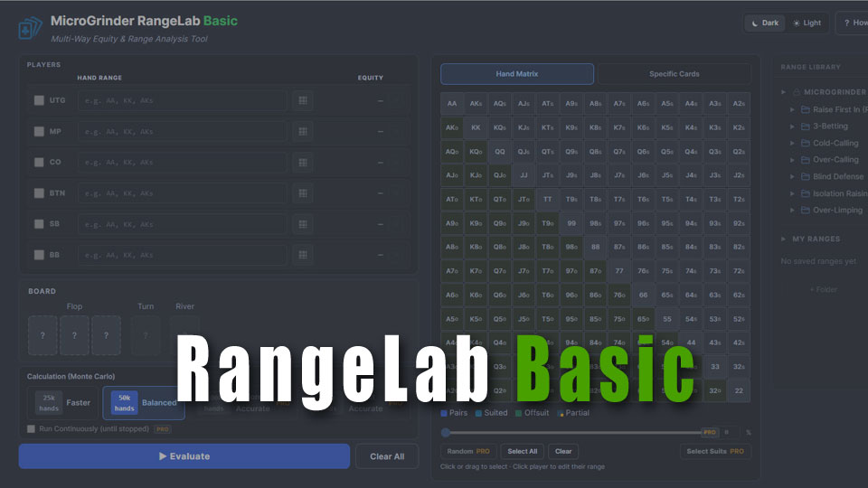Click Clear button under hand matrix

click(563, 452)
